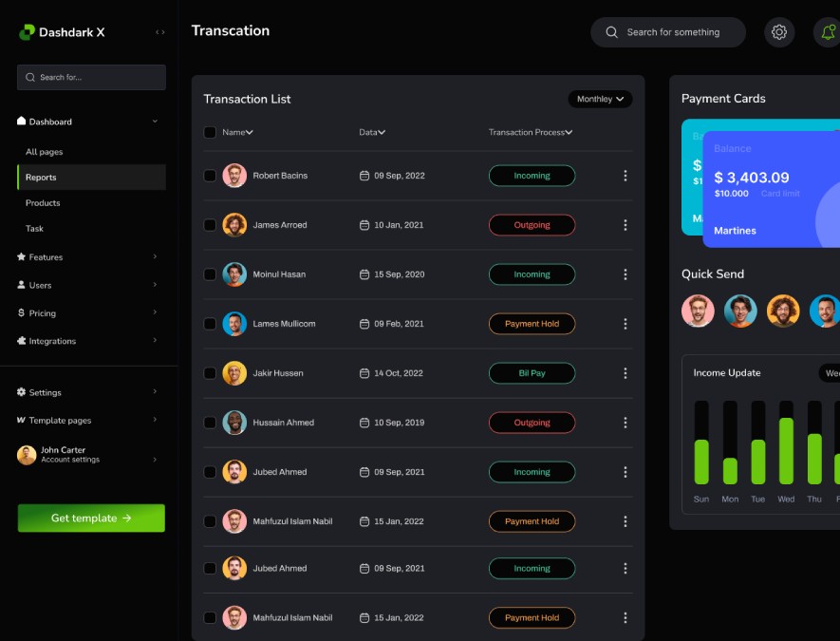Expand the Features menu chevron
840x641 pixels.
(x=155, y=256)
